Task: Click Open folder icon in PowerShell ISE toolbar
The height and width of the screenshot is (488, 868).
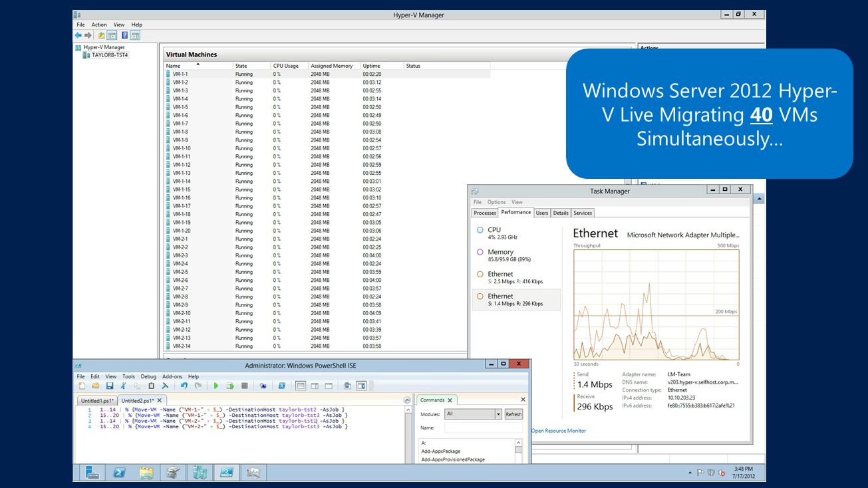Action: (96, 386)
